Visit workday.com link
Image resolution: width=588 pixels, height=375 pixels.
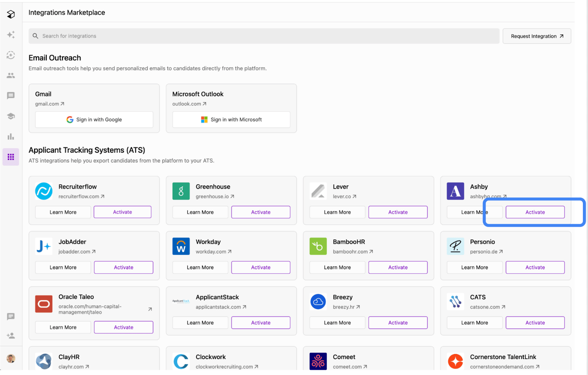[214, 252]
